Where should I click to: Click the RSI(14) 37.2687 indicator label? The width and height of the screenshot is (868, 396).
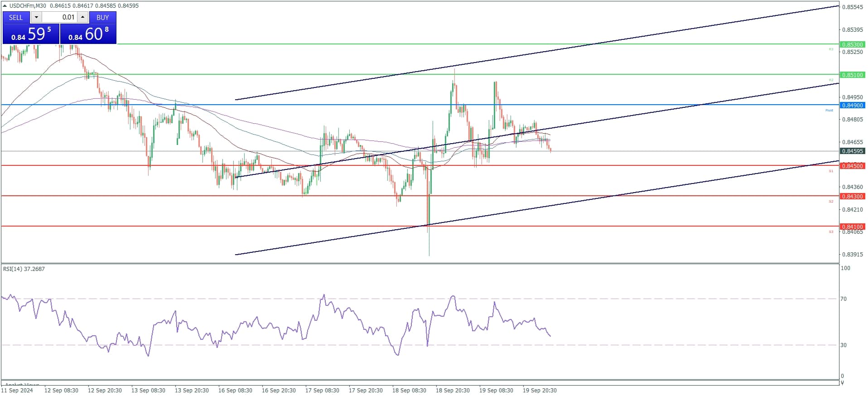(x=24, y=269)
